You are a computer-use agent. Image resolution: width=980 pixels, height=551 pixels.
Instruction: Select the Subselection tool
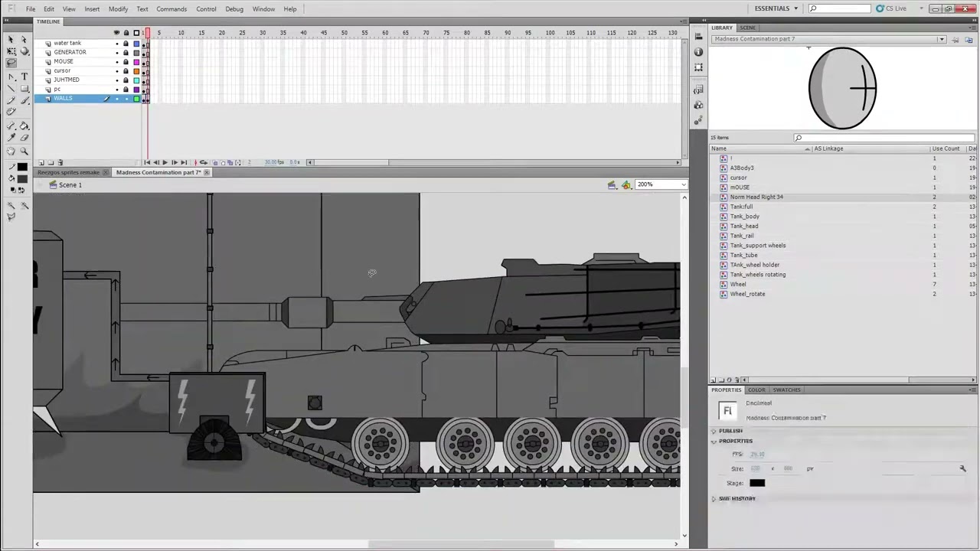pyautogui.click(x=24, y=39)
